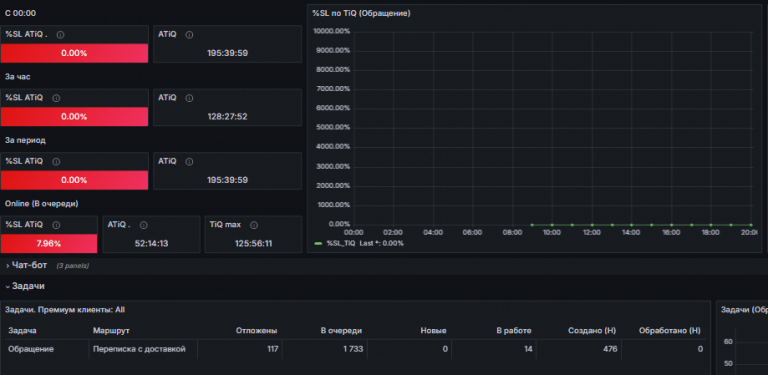Click info icon on ATiQ 128:27:52 panel
The width and height of the screenshot is (768, 375).
190,98
